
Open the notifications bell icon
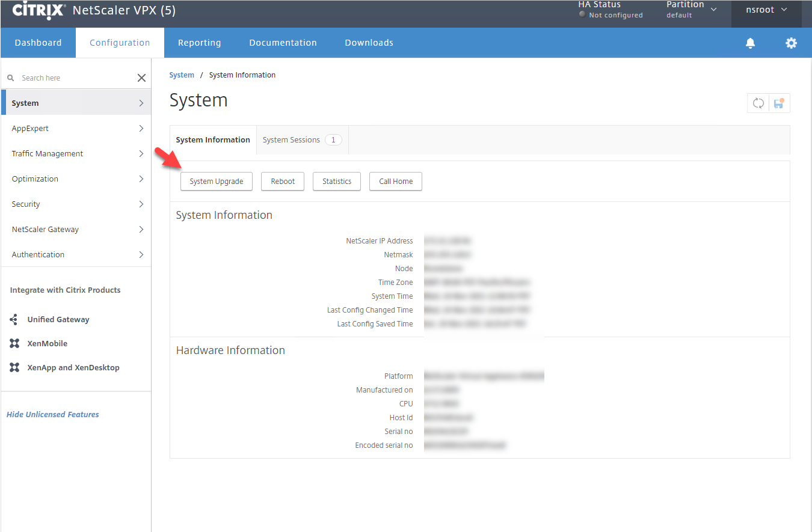750,43
